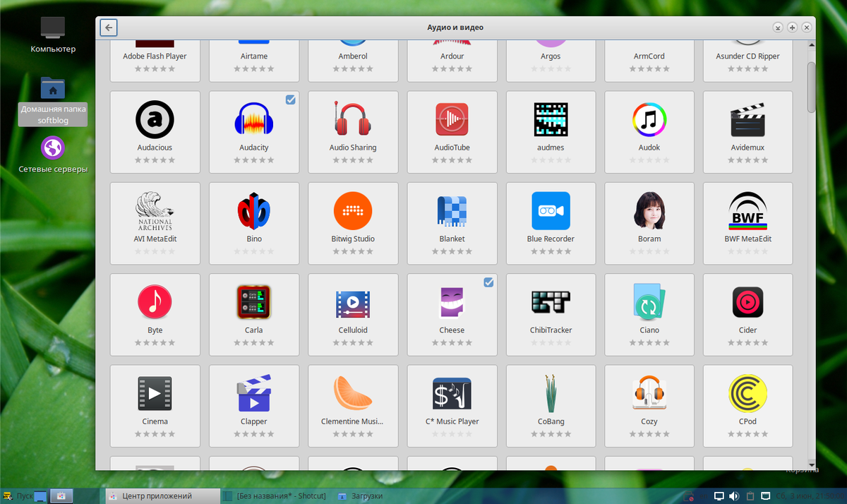Screen dimensions: 847x504
Task: Open the Clementine orange slice icon
Action: [x=353, y=394]
